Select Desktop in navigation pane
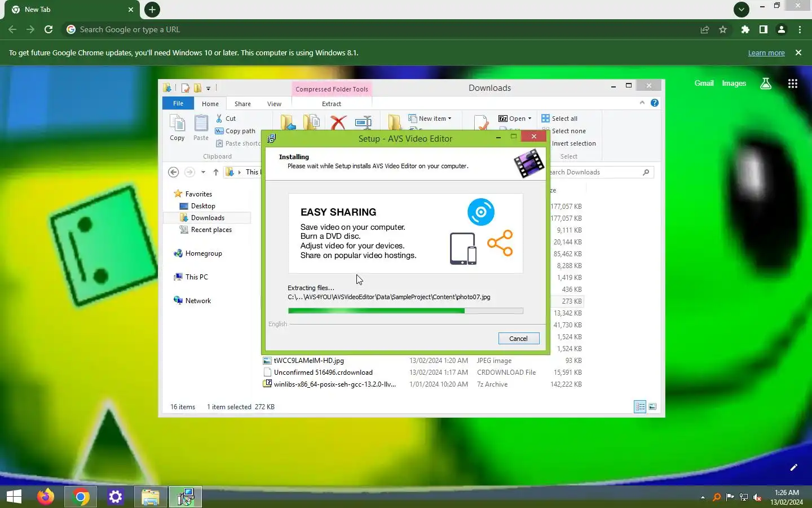 tap(197, 206)
